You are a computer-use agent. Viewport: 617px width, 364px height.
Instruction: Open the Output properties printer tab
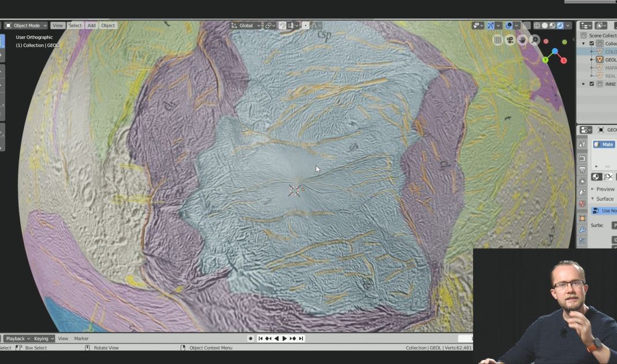(x=582, y=170)
